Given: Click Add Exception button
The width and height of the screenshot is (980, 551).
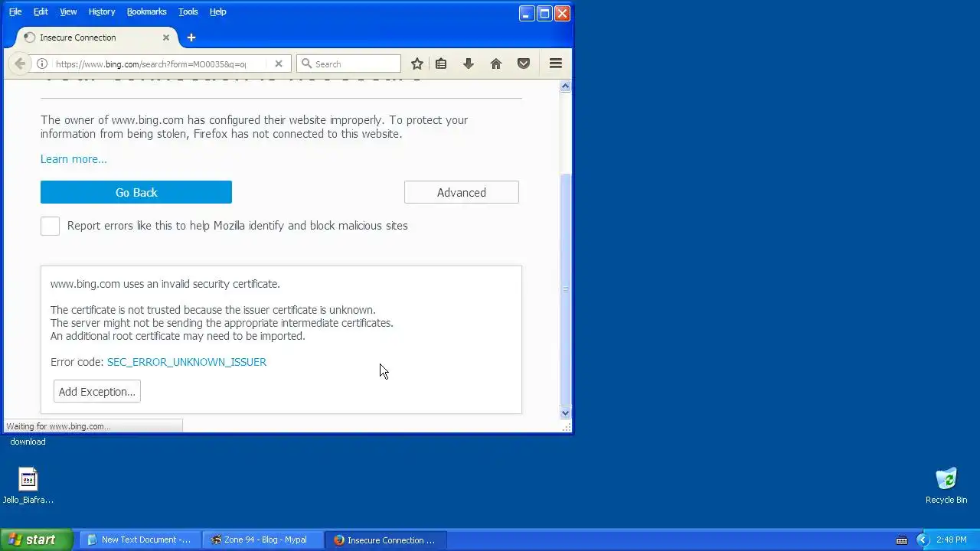Looking at the screenshot, I should tap(97, 392).
